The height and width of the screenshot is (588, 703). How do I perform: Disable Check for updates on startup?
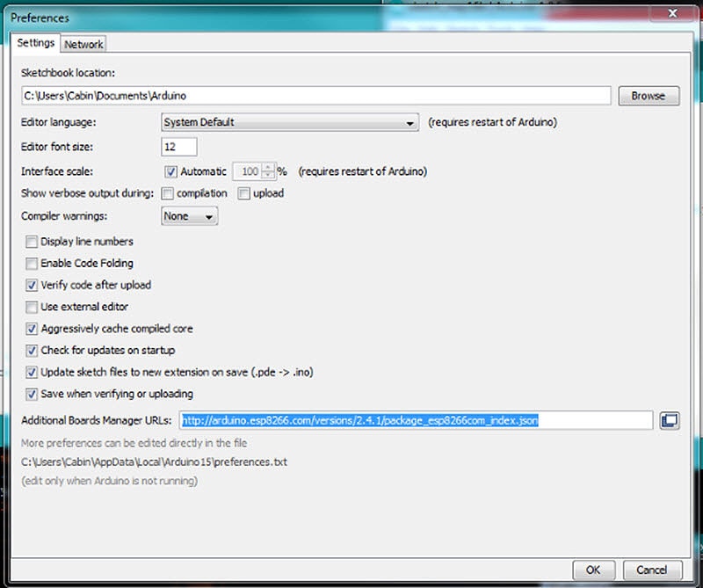(32, 350)
